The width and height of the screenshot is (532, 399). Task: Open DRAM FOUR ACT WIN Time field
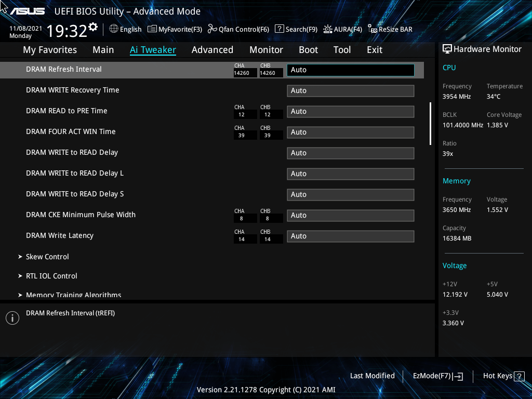351,132
